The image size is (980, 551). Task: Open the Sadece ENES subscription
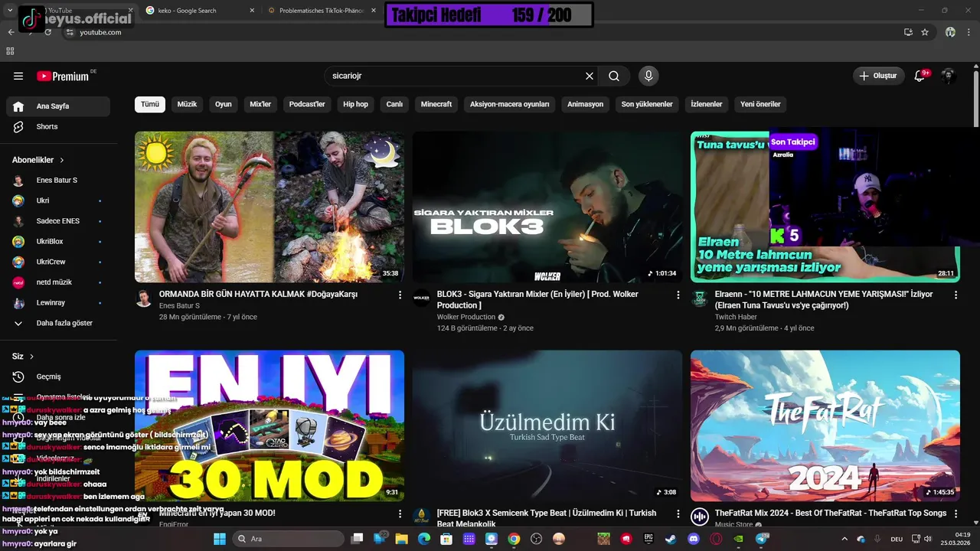(x=58, y=221)
